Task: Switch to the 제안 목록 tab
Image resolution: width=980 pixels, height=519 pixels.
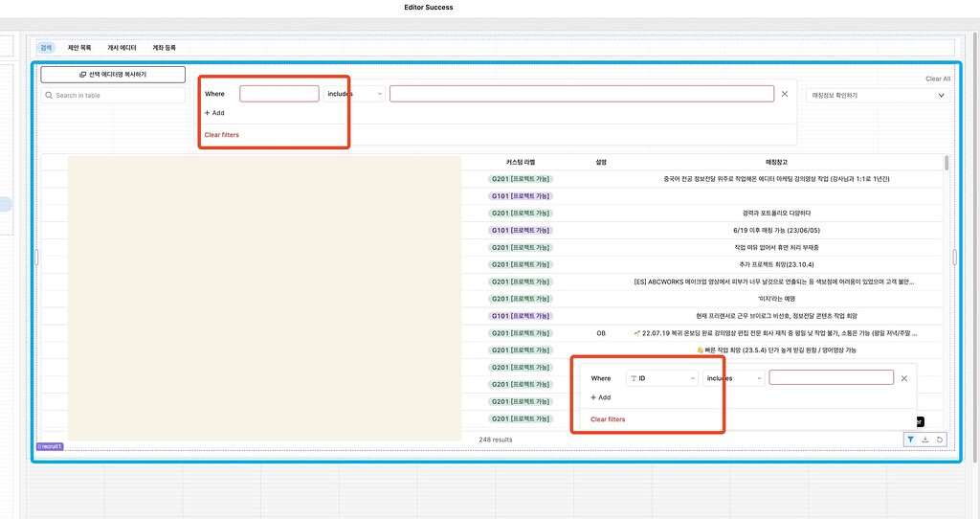Action: (79, 48)
